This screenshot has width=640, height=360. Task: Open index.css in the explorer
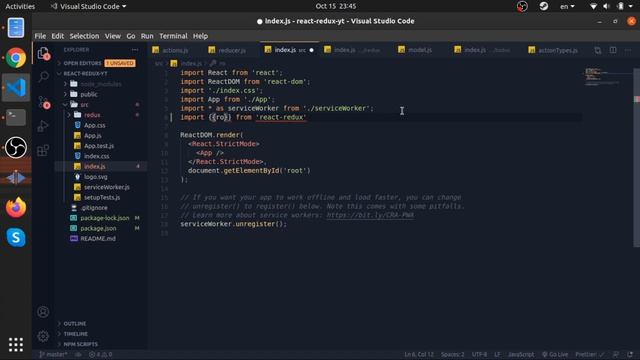click(96, 156)
